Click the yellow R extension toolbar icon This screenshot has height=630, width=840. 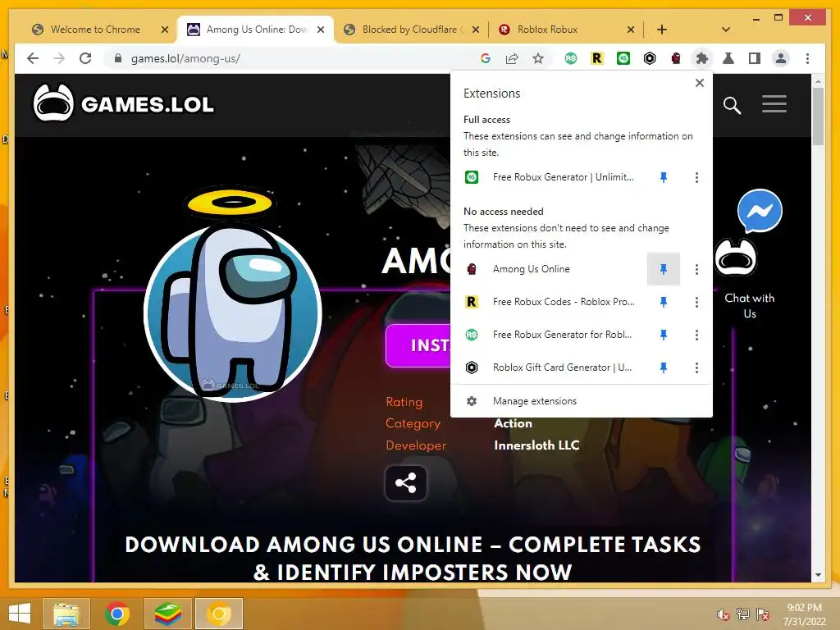[x=597, y=58]
